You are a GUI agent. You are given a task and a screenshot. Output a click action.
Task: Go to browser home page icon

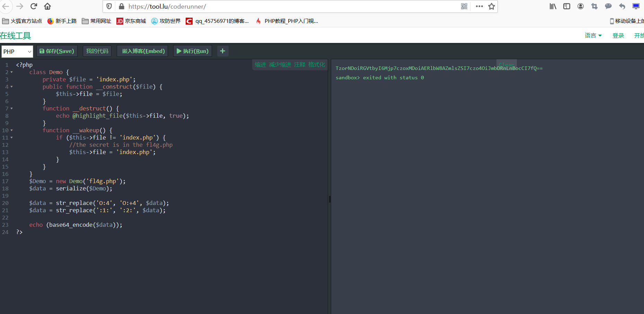pyautogui.click(x=47, y=6)
